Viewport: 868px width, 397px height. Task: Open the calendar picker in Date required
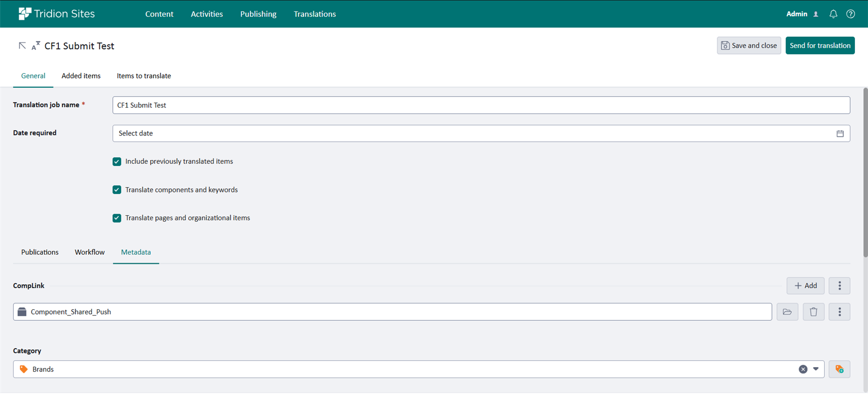click(x=840, y=134)
